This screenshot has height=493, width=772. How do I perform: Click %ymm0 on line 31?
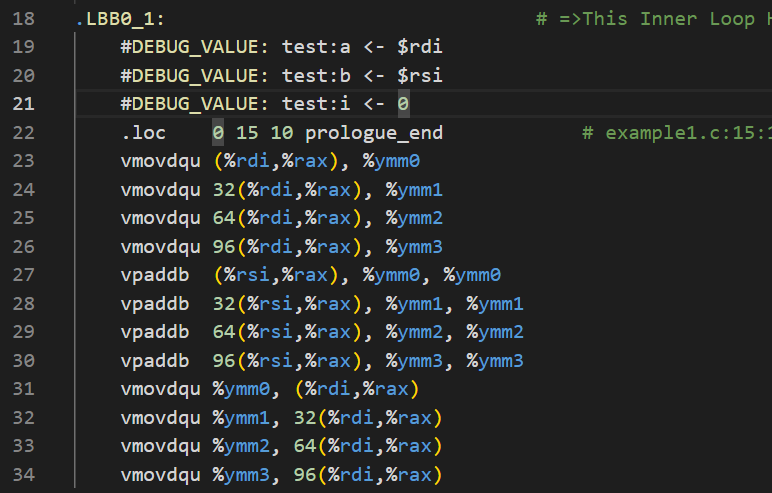point(241,389)
